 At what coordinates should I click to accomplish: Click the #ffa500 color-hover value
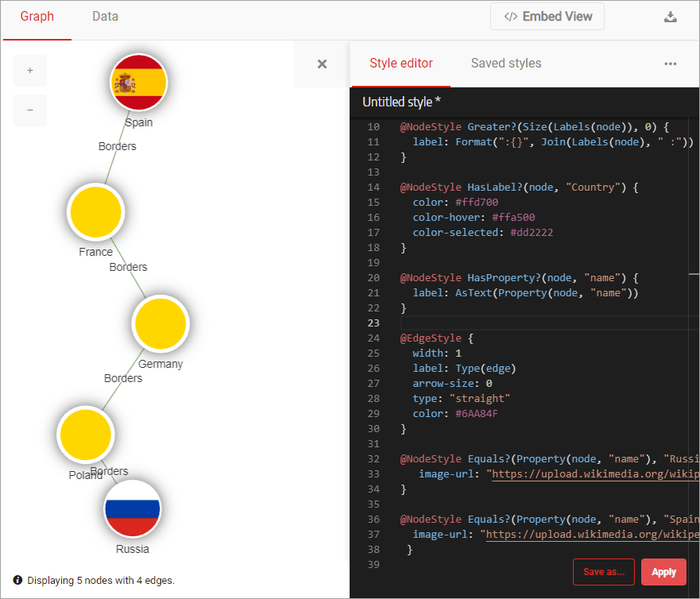pyautogui.click(x=513, y=218)
